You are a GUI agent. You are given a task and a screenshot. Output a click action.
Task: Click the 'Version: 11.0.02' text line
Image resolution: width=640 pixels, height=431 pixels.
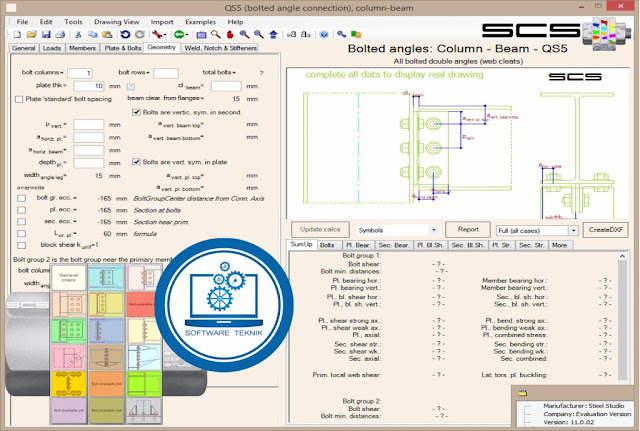(x=569, y=422)
